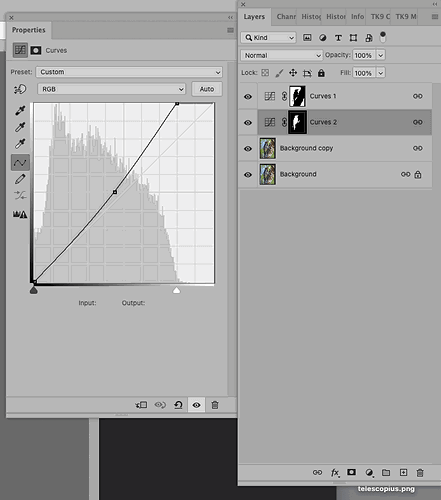Hide the Background copy layer

pyautogui.click(x=248, y=149)
